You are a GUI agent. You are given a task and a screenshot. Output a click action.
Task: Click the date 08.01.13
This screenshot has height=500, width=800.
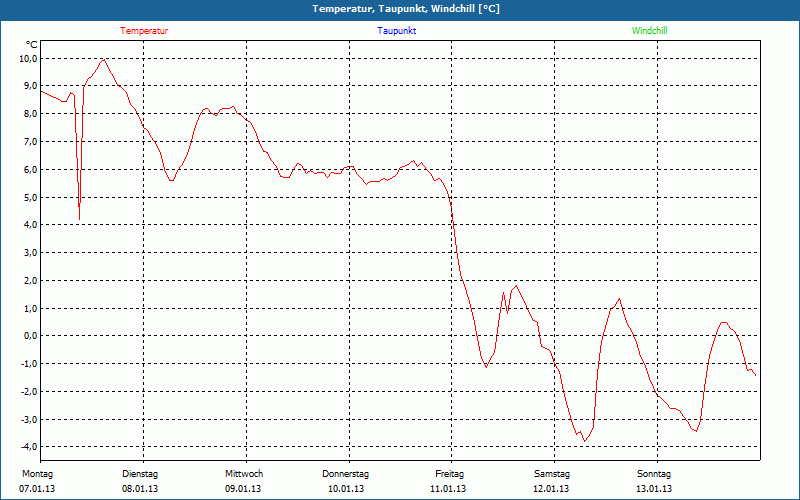140,489
